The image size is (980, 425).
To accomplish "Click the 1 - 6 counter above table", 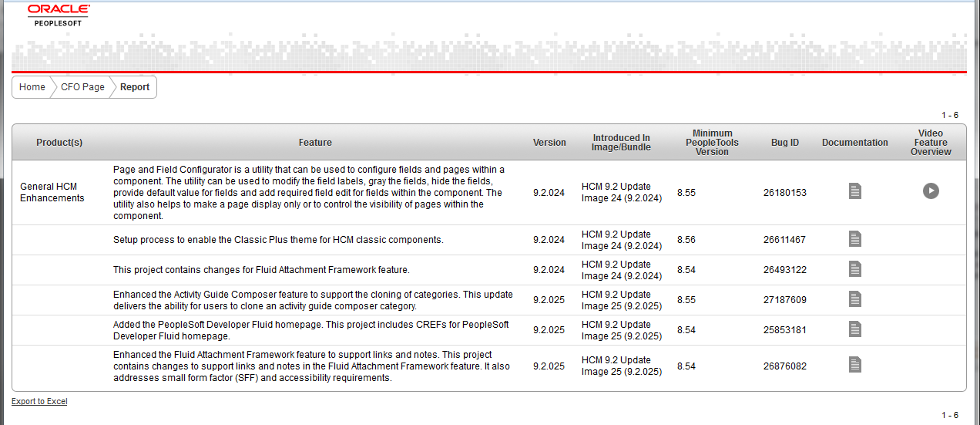I will [950, 115].
